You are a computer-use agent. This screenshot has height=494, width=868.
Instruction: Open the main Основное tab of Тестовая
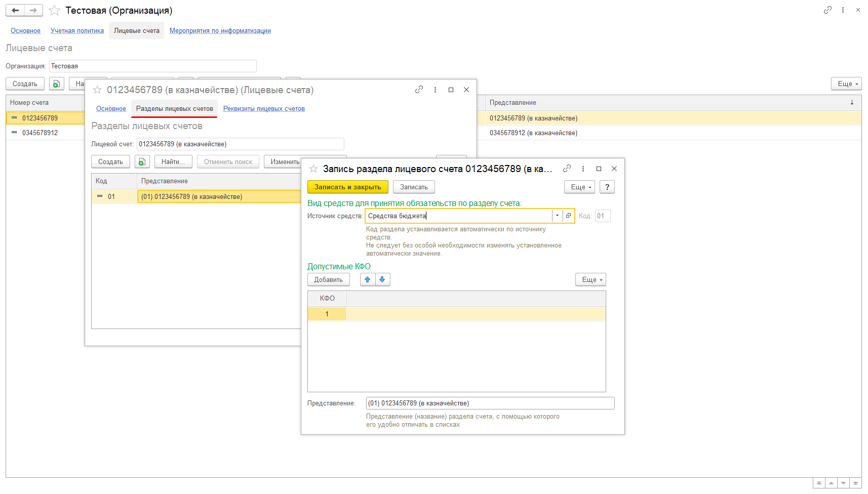pyautogui.click(x=25, y=31)
